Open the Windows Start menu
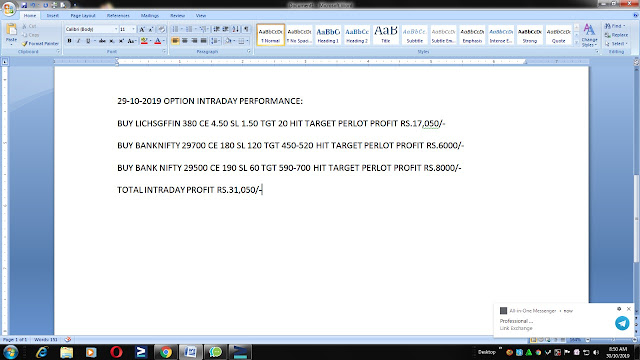640x360 pixels. pos(10,352)
